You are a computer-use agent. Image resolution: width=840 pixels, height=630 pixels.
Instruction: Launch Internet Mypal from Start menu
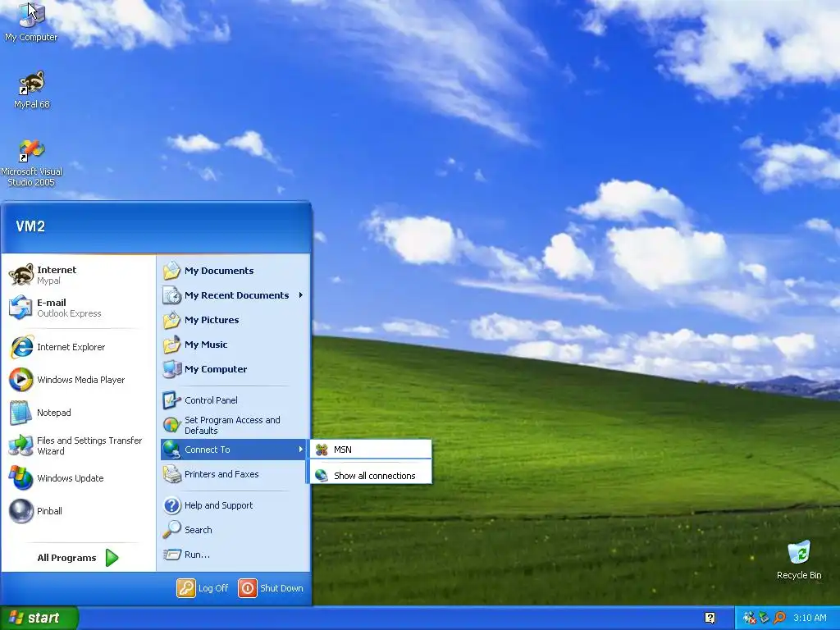tap(78, 275)
